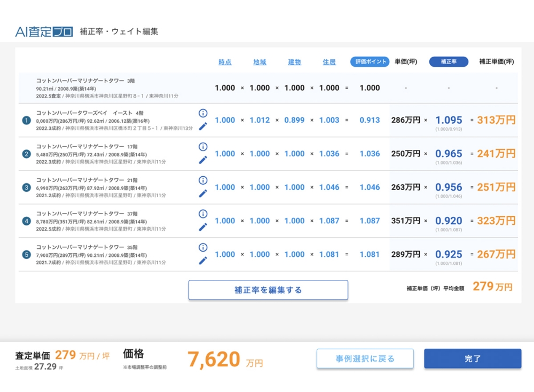534x392 pixels.
Task: Open info icon for comparable 2
Action: [x=203, y=147]
